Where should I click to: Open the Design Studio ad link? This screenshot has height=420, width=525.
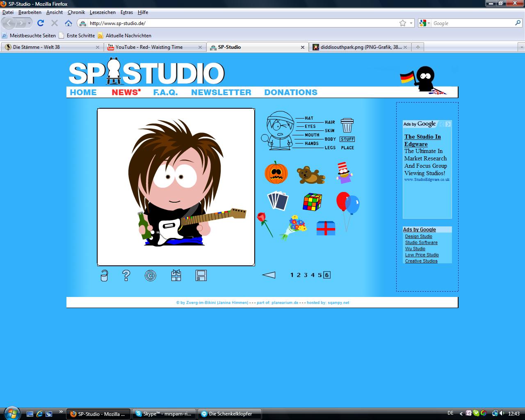[418, 236]
